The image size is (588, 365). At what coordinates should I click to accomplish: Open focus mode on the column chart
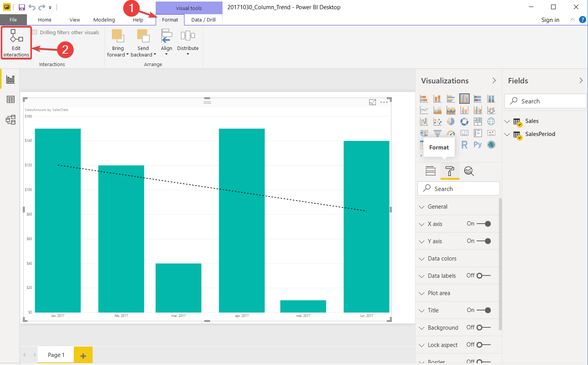pyautogui.click(x=372, y=102)
